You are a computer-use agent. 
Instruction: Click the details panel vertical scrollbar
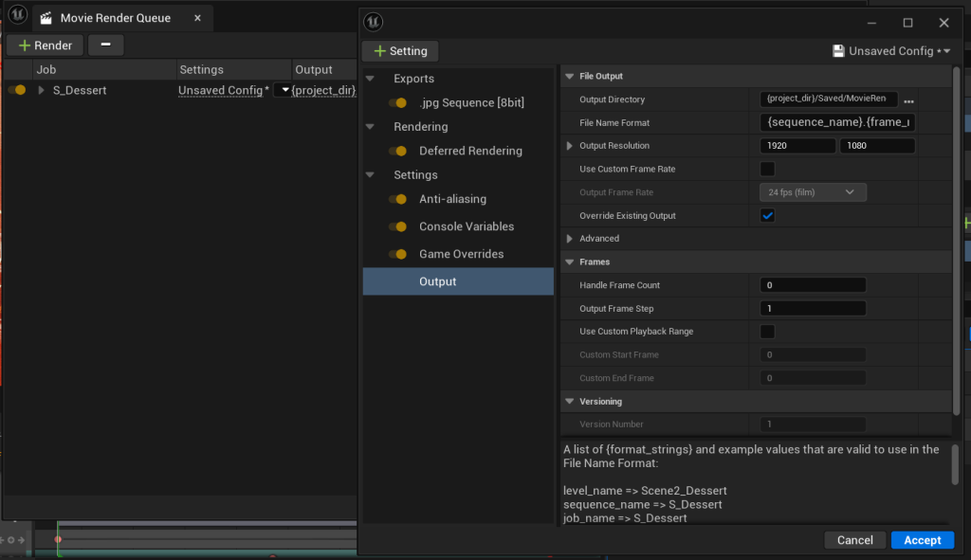(957, 242)
